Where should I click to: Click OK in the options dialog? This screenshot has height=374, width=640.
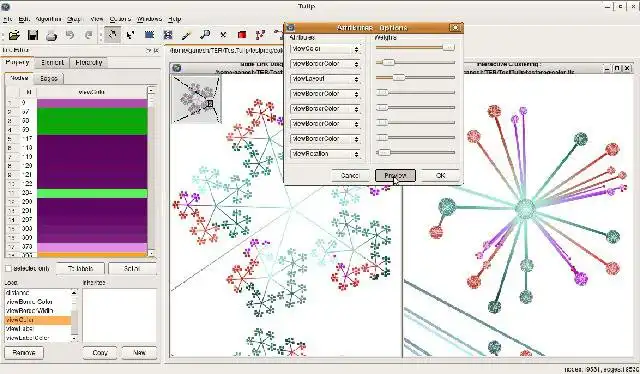[440, 176]
